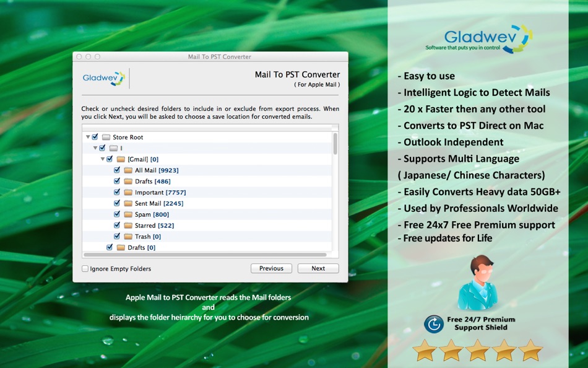This screenshot has width=588, height=368.
Task: Collapse the Store Root tree node
Action: 88,137
